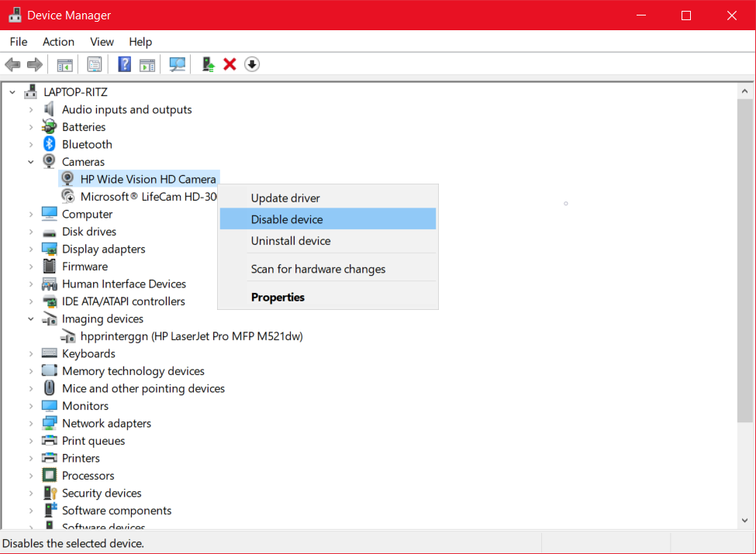
Task: Select the Keyboards category icon
Action: tap(49, 353)
